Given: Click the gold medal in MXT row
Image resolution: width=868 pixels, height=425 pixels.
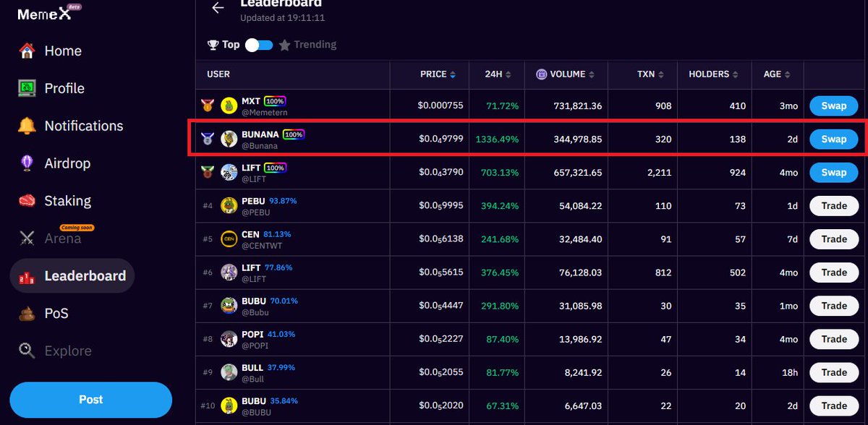Looking at the screenshot, I should 208,106.
